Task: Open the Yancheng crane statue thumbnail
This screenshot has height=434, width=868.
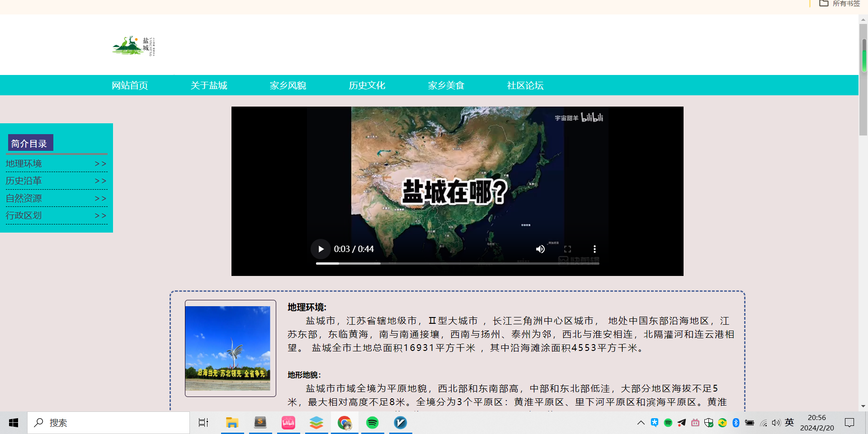Action: point(228,349)
